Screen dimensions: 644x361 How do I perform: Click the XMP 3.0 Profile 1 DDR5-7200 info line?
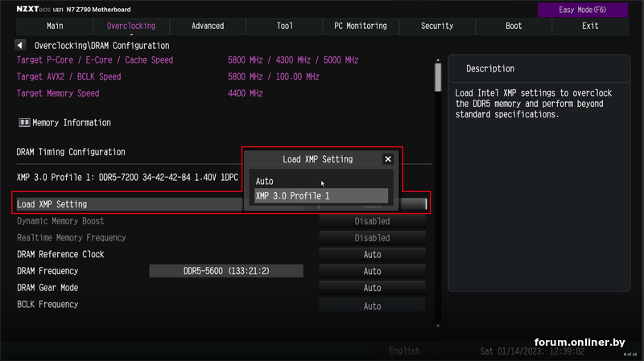pos(127,178)
